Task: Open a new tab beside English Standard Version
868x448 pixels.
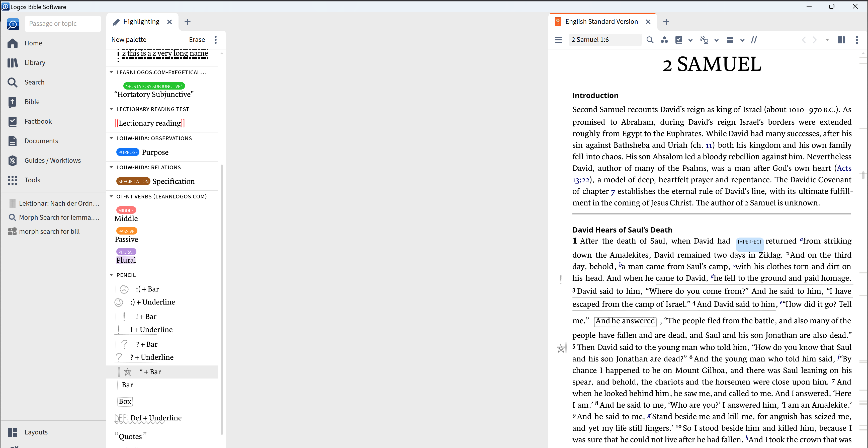Action: 666,22
